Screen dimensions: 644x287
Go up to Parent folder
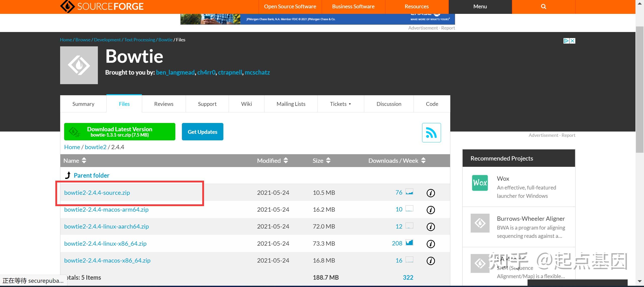(91, 175)
